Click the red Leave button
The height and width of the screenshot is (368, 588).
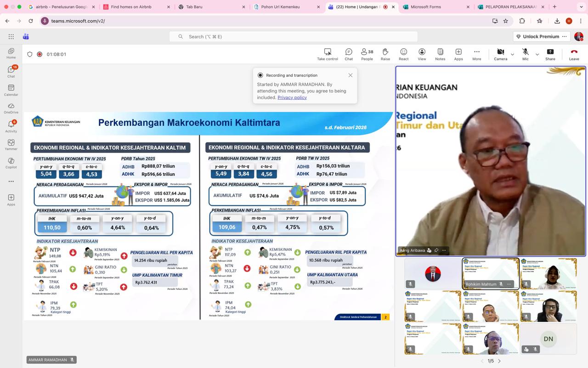coord(573,54)
